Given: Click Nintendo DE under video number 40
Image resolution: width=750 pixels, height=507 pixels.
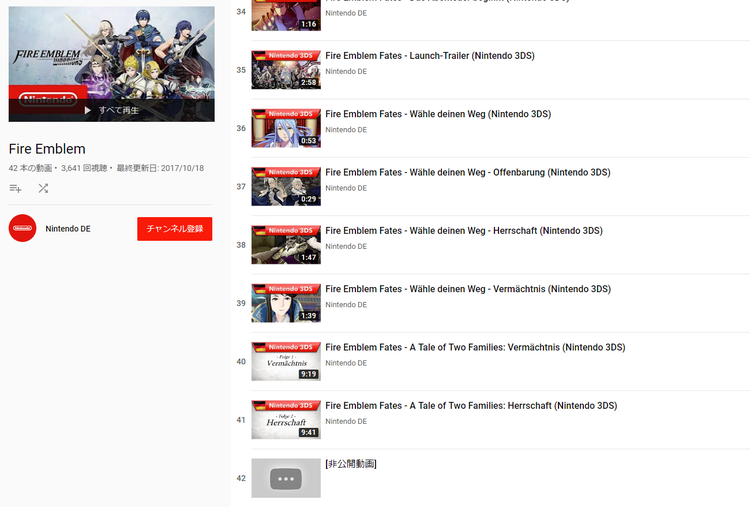Looking at the screenshot, I should pos(346,363).
